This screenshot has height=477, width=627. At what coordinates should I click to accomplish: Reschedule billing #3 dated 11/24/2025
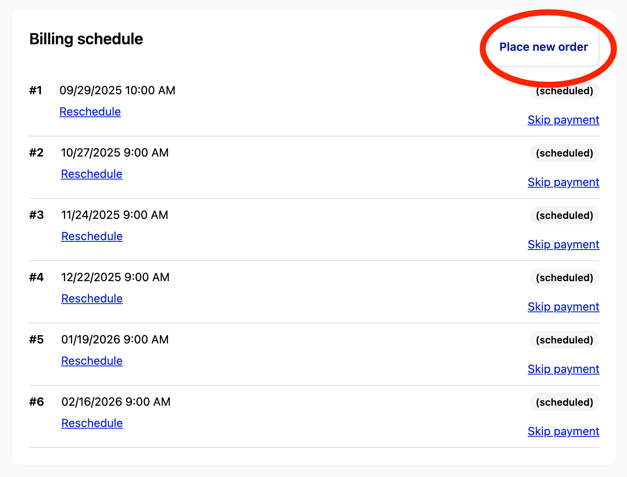91,236
